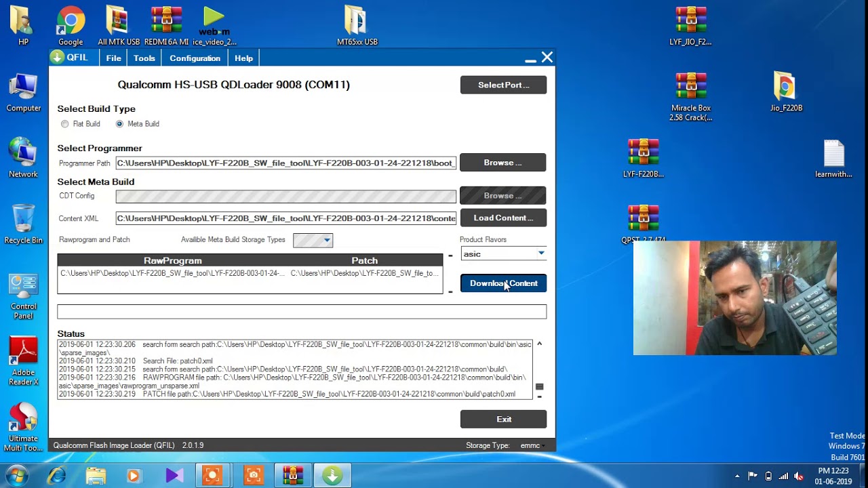Click Status log scroll-up arrow
The image size is (868, 488).
coord(540,344)
